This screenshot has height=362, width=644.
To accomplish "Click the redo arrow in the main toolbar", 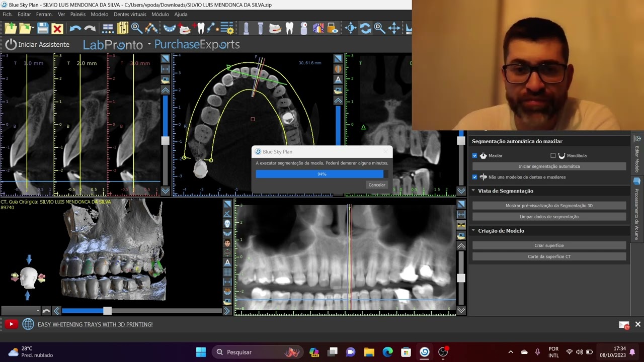I will click(90, 29).
